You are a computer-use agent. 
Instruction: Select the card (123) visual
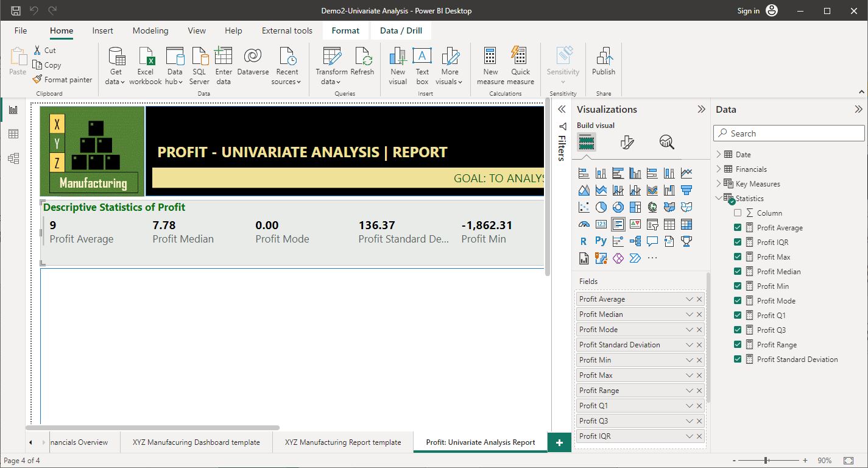[601, 224]
